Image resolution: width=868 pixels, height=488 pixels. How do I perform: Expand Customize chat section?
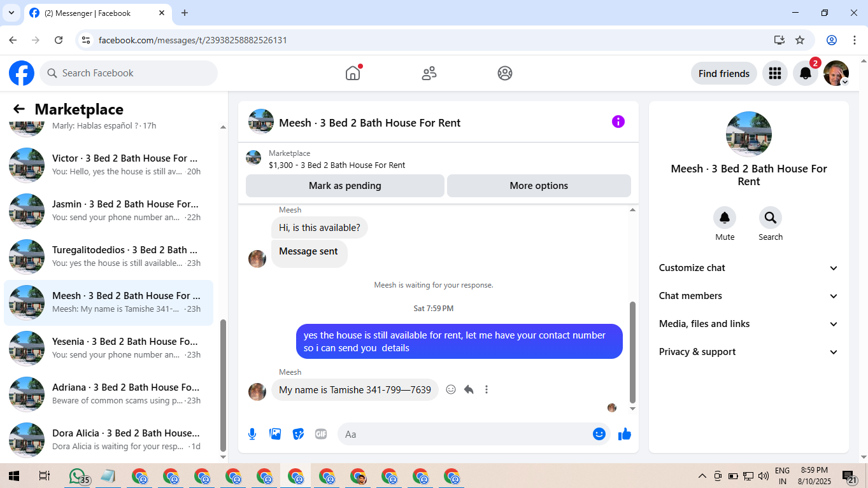tap(749, 268)
